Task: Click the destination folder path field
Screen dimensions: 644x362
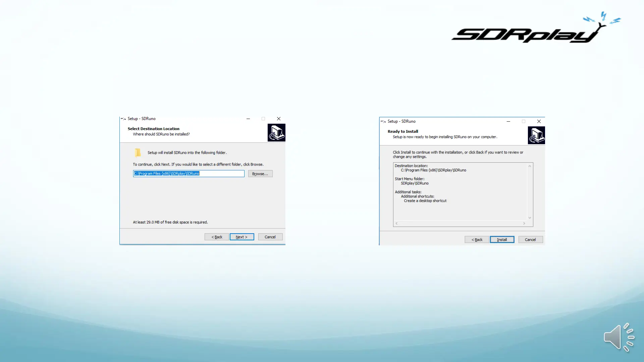Action: point(189,174)
